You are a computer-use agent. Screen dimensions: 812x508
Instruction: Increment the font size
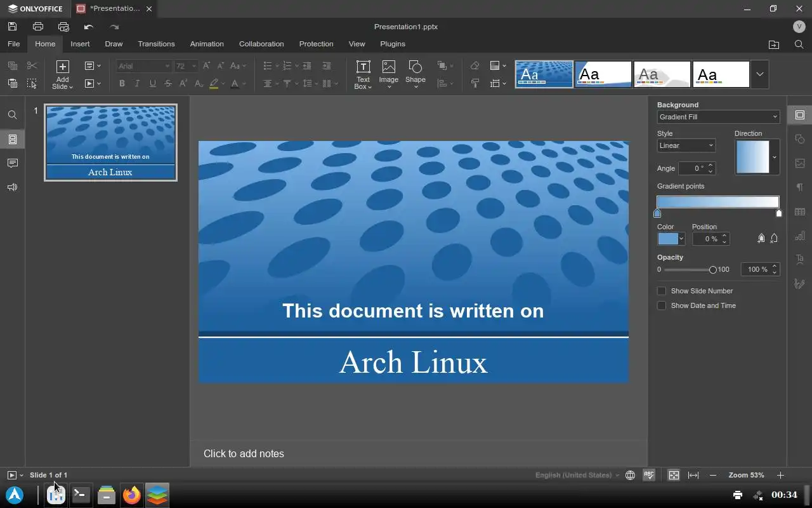pyautogui.click(x=207, y=65)
